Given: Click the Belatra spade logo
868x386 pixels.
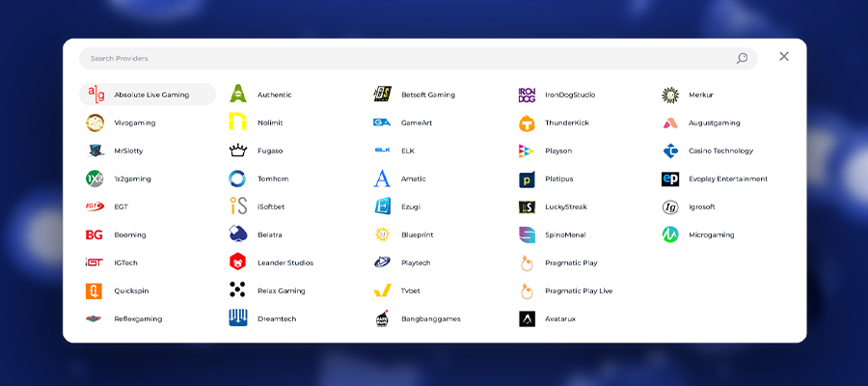Looking at the screenshot, I should [x=238, y=234].
